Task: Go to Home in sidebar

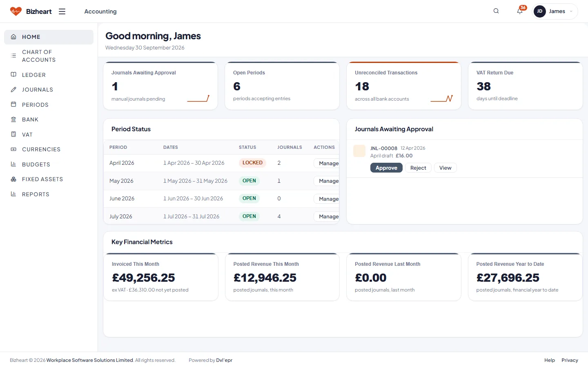Action: point(49,37)
